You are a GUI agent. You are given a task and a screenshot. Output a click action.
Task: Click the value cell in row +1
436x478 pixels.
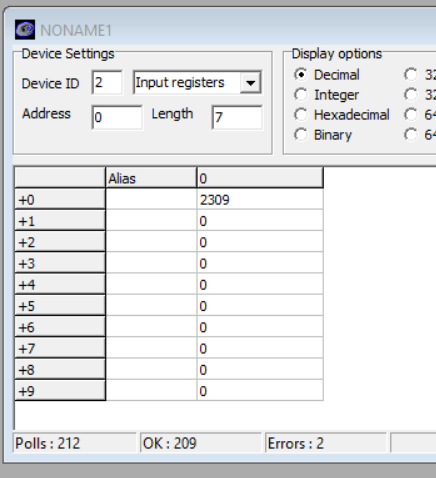(x=260, y=221)
